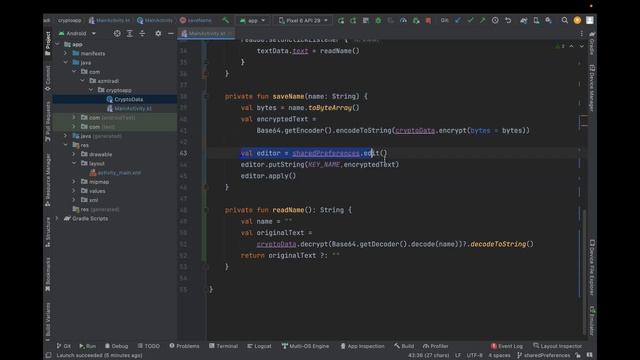Collapse the java folder
Viewport: 640px width, 360px height.
coord(65,62)
